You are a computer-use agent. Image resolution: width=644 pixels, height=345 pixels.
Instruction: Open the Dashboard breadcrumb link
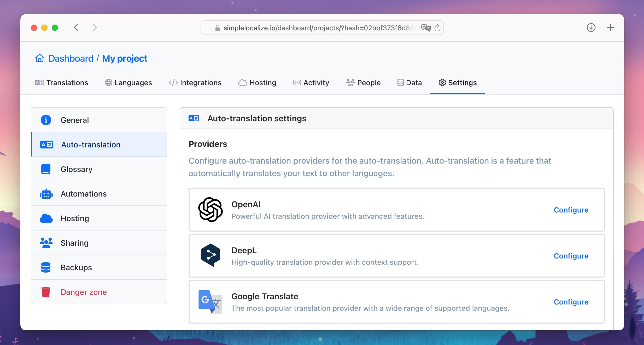(71, 58)
